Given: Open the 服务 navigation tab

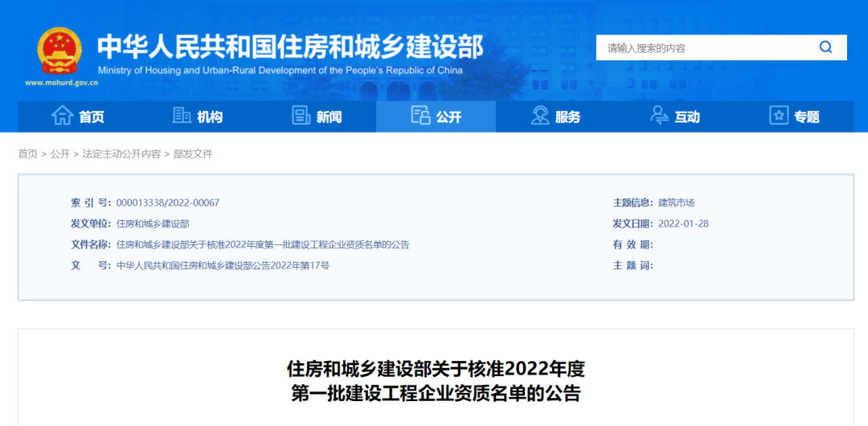Looking at the screenshot, I should [555, 117].
